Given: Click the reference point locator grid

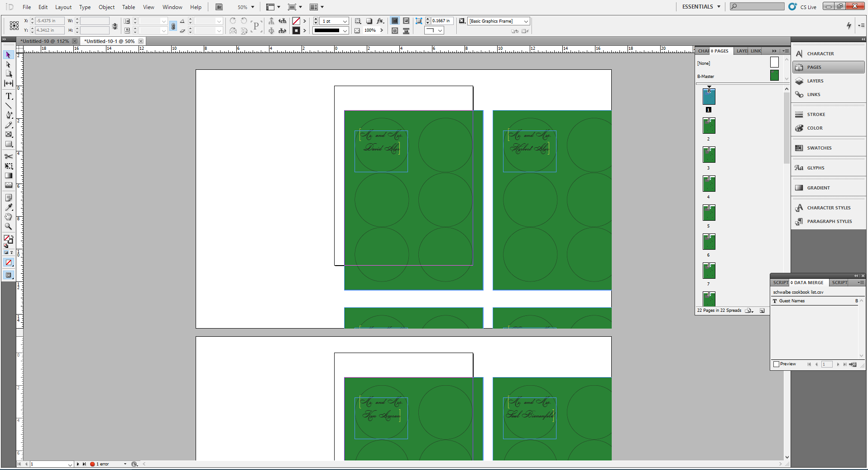Looking at the screenshot, I should click(x=14, y=25).
